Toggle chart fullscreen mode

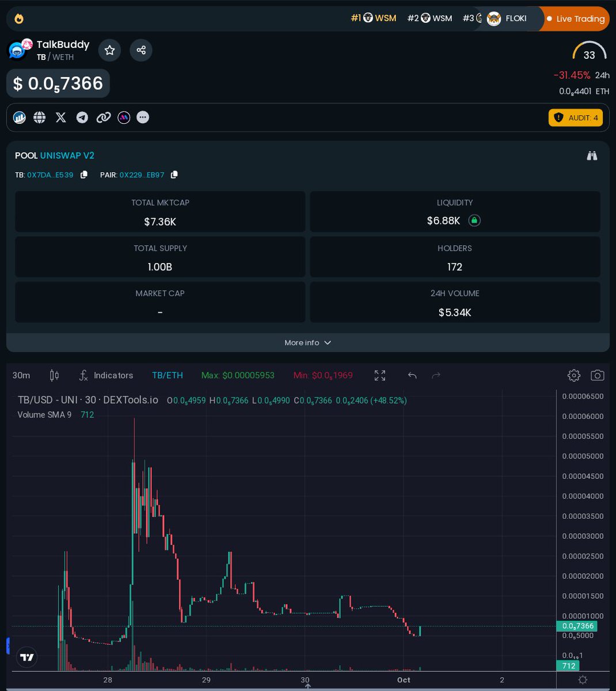(380, 375)
